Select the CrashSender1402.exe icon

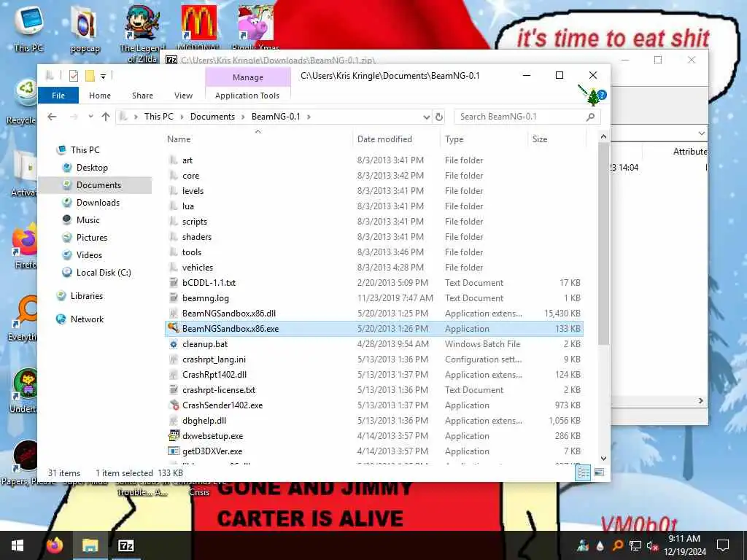(174, 405)
